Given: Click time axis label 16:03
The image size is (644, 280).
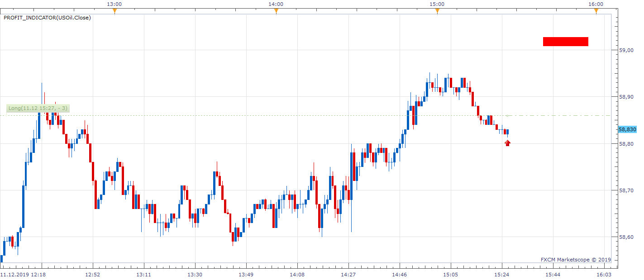Looking at the screenshot, I should [604, 275].
